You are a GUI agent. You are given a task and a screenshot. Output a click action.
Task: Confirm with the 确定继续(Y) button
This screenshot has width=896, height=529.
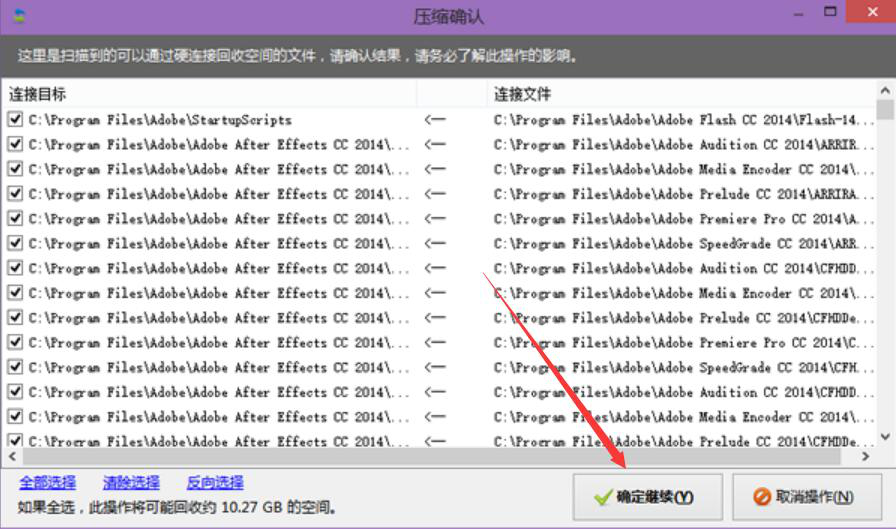pos(647,497)
